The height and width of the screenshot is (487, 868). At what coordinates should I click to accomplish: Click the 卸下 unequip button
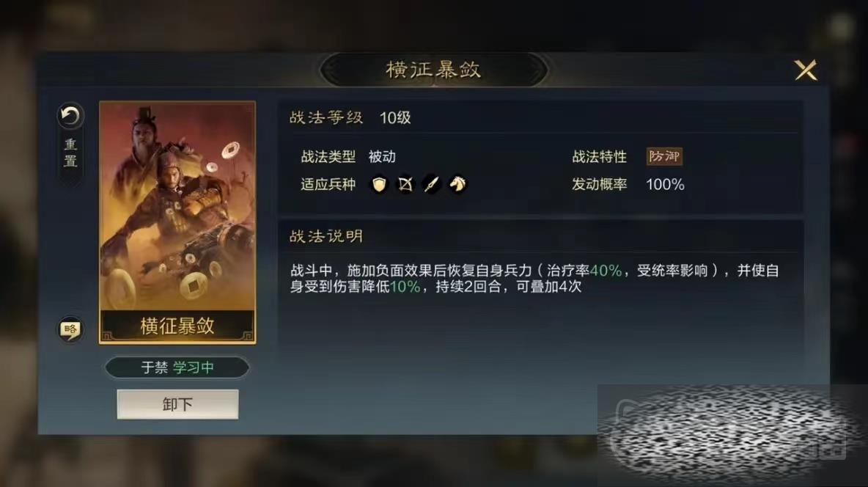pos(177,404)
